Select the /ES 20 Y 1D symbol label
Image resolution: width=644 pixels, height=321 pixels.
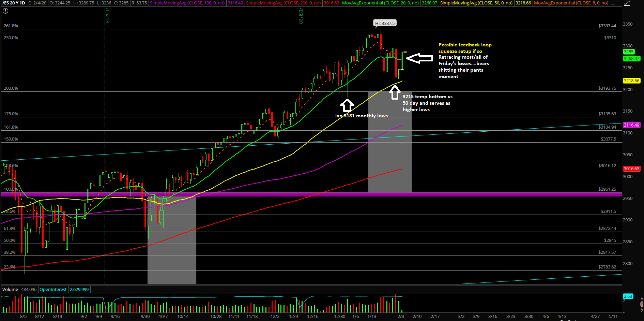[14, 3]
